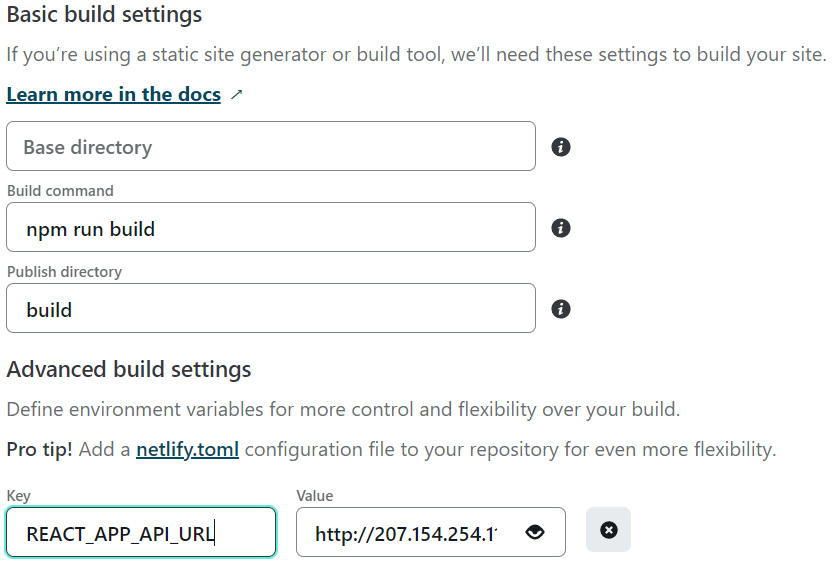835x564 pixels.
Task: Click the Key field with REACT_APP_API_URL
Action: (x=141, y=532)
